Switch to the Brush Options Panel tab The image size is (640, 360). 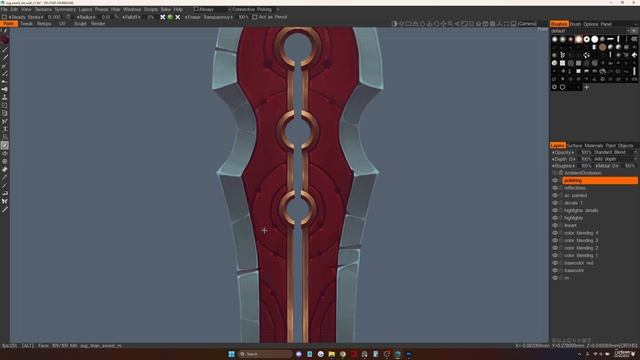point(591,24)
